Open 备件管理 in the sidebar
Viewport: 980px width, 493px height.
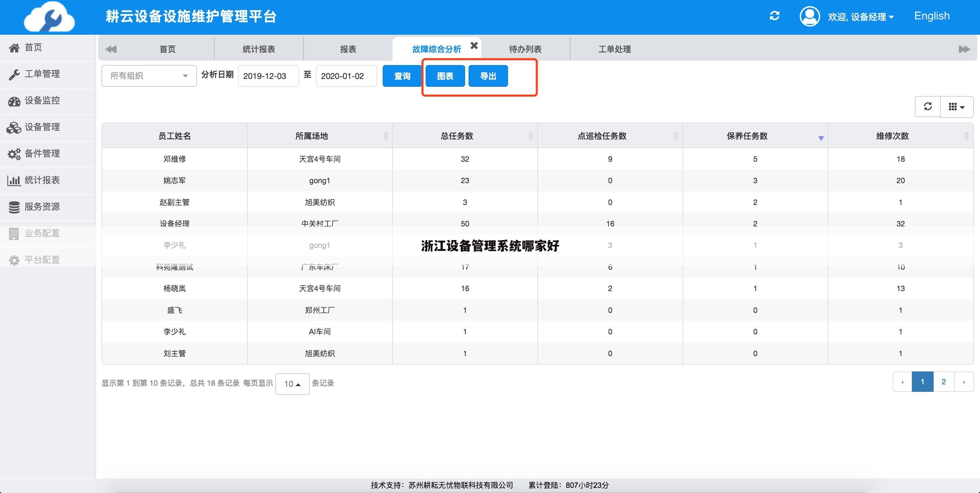[48, 154]
